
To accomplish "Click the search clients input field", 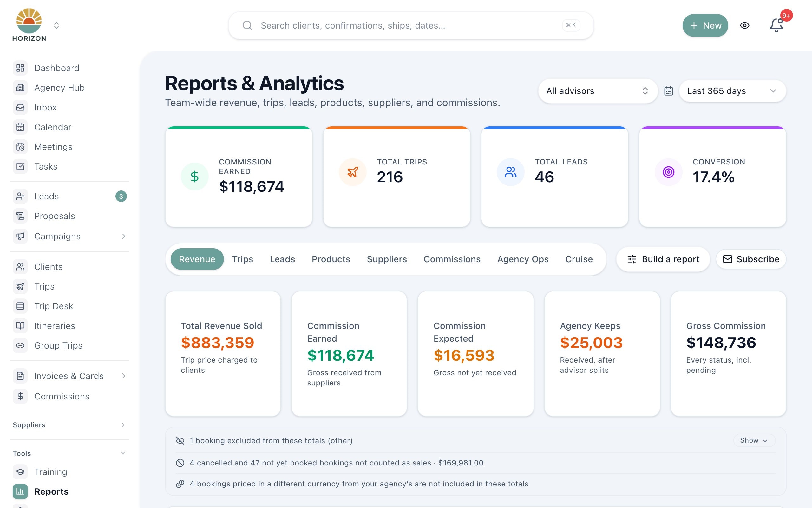I will 411,25.
